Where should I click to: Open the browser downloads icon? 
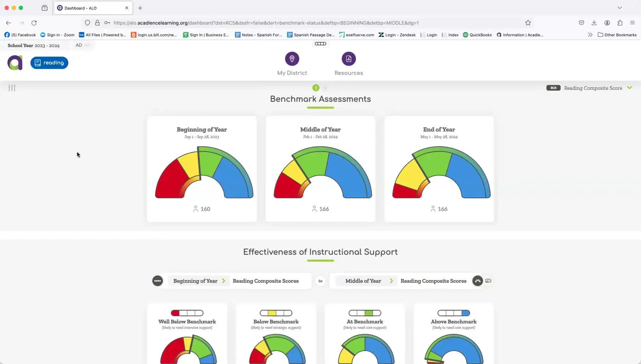tap(594, 23)
